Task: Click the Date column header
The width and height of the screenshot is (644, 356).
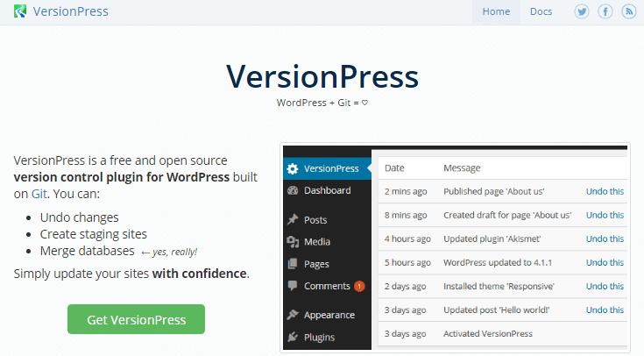Action: (x=394, y=167)
